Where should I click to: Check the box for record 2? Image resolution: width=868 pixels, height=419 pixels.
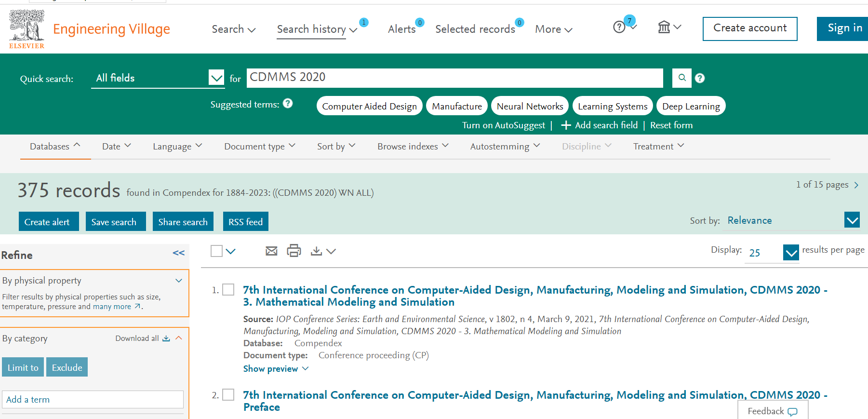[x=228, y=394]
